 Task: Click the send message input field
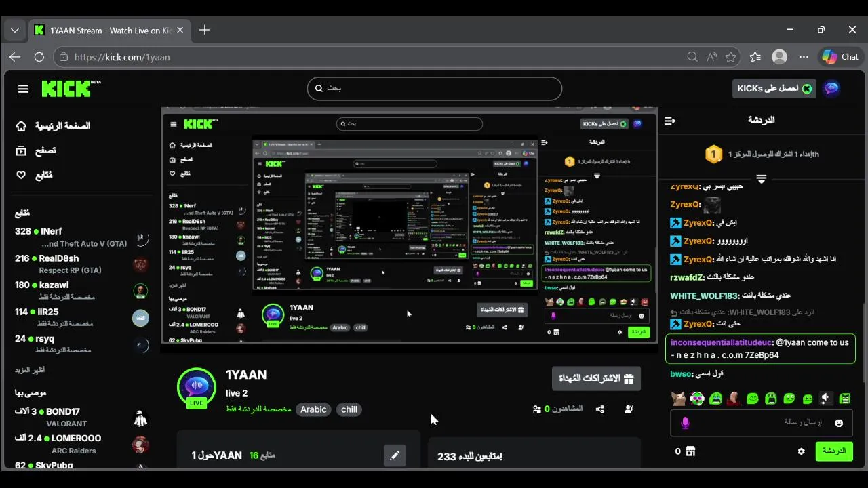(x=762, y=423)
